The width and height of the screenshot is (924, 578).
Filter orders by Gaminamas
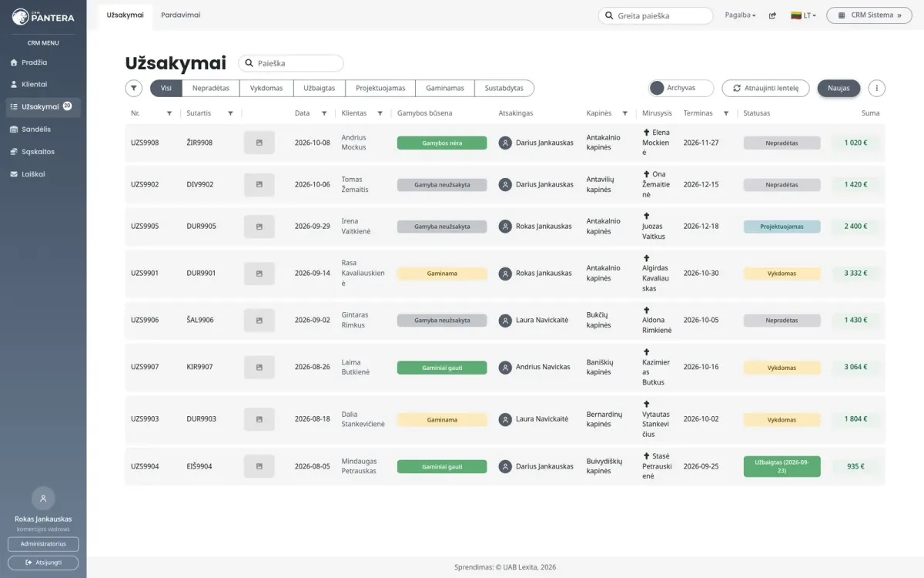(x=445, y=89)
